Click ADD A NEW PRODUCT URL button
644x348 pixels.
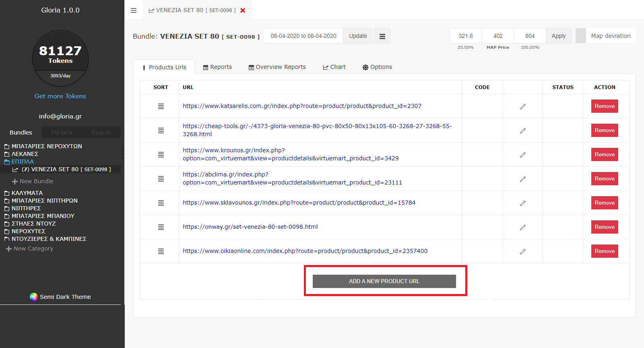384,281
